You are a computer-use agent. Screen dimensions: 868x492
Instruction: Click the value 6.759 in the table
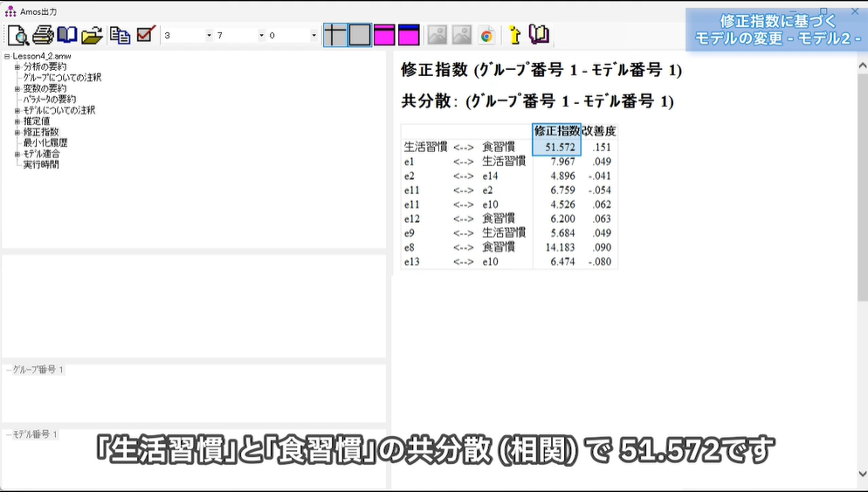click(x=563, y=190)
